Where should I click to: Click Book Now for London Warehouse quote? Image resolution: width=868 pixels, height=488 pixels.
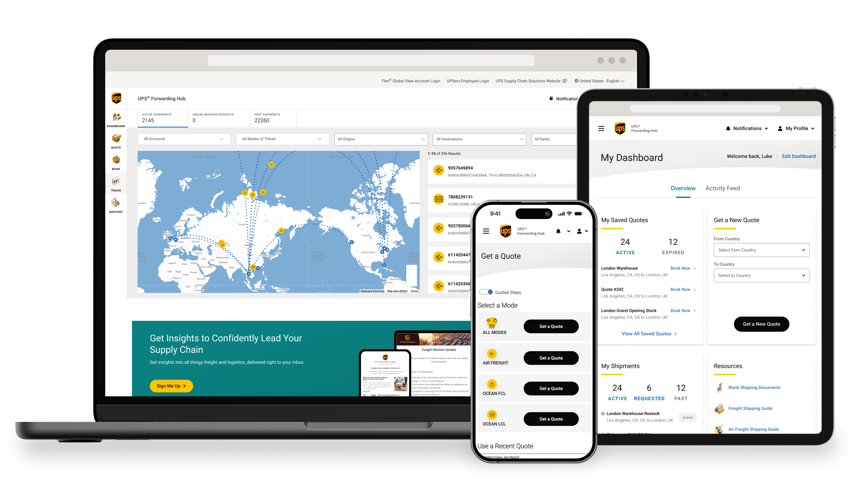tap(680, 268)
